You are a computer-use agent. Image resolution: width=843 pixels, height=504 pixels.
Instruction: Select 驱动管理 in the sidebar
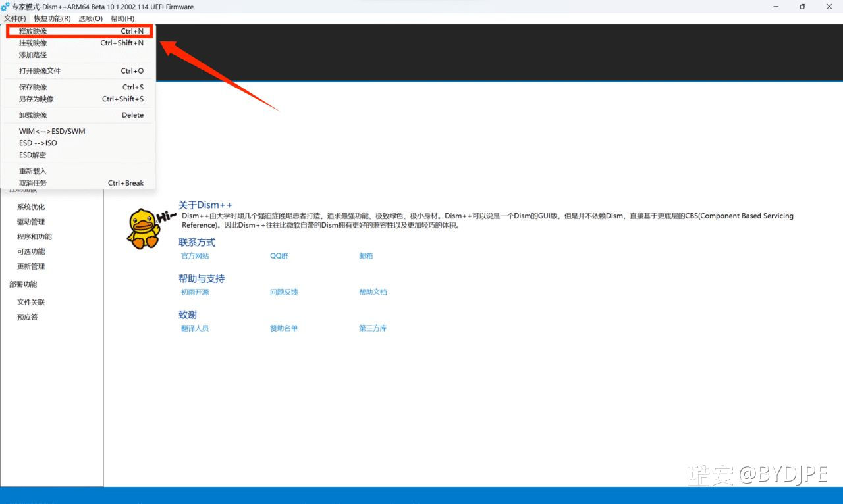[31, 222]
